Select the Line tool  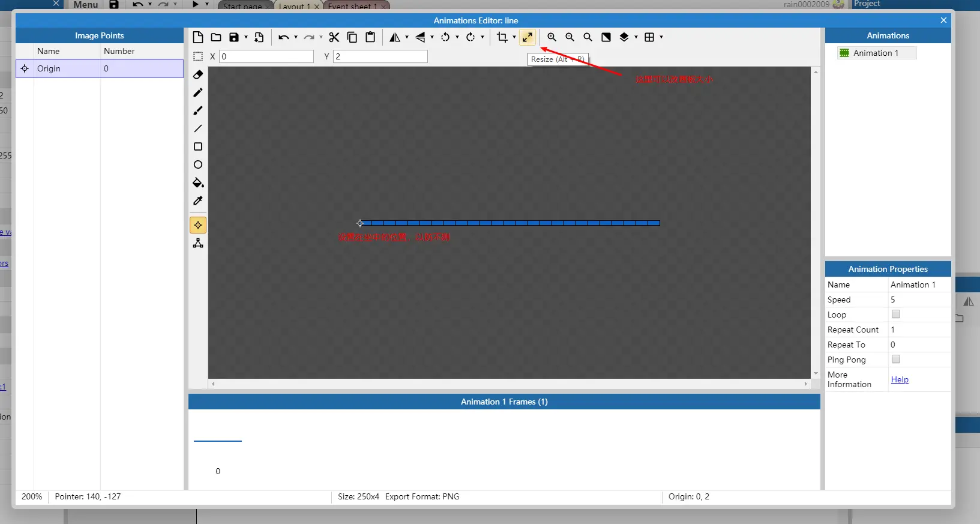click(x=198, y=128)
